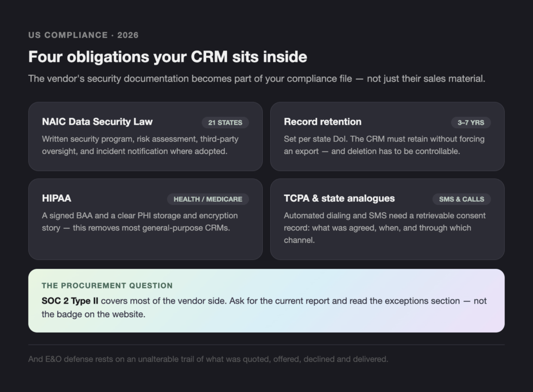Click the 'SMS & CALLS' badge

(x=462, y=199)
